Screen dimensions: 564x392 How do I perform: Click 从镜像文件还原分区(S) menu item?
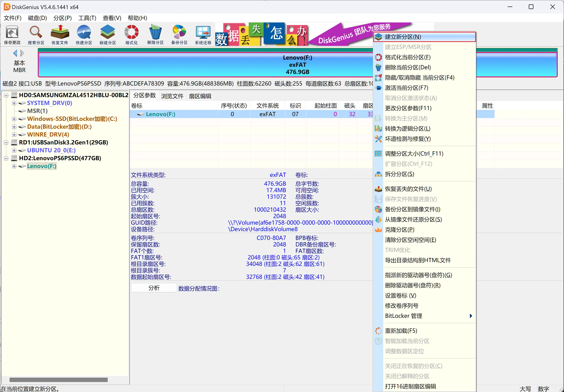click(424, 220)
